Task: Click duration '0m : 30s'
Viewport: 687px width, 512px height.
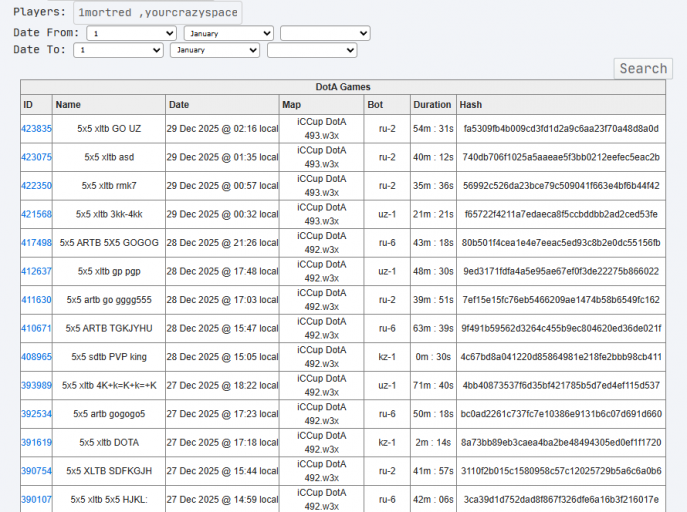Action: 433,357
